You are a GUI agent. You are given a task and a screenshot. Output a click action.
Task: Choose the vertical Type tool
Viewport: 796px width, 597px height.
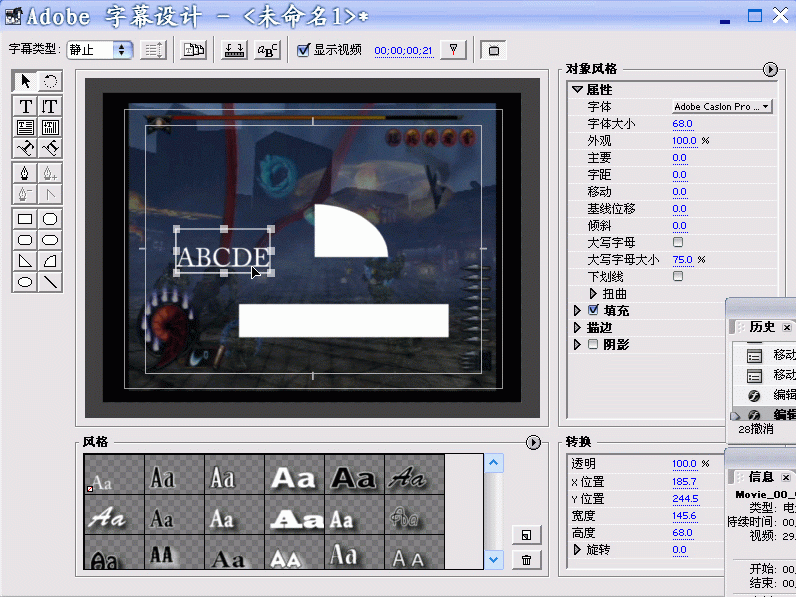pos(50,107)
